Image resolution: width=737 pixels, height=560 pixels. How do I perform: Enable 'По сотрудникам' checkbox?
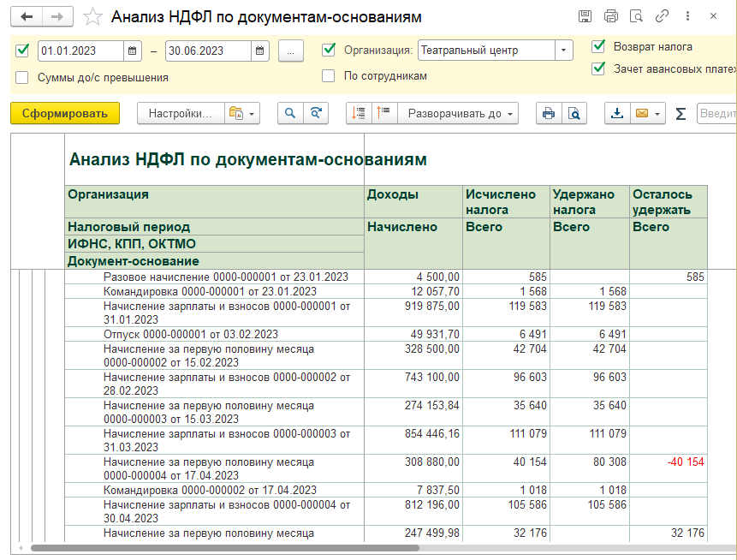329,75
